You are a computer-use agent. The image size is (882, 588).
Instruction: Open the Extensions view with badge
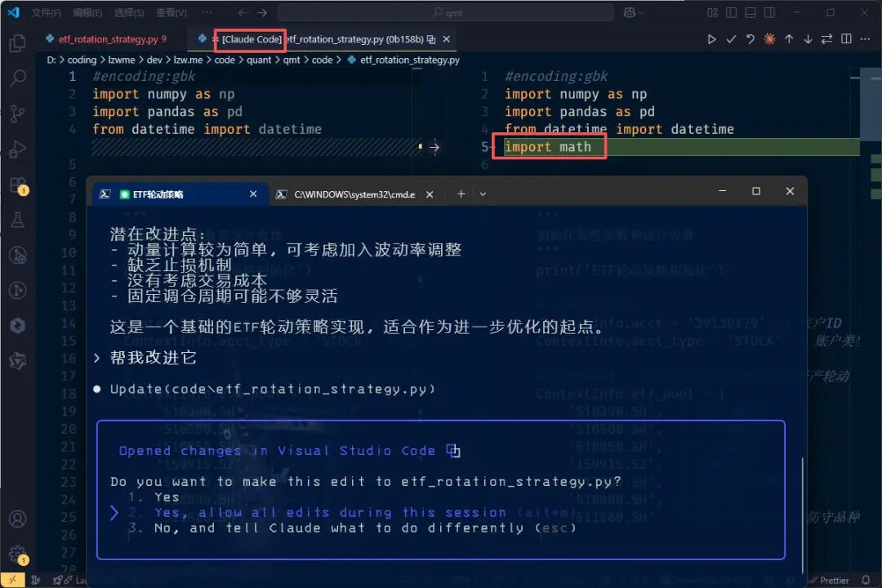17,185
